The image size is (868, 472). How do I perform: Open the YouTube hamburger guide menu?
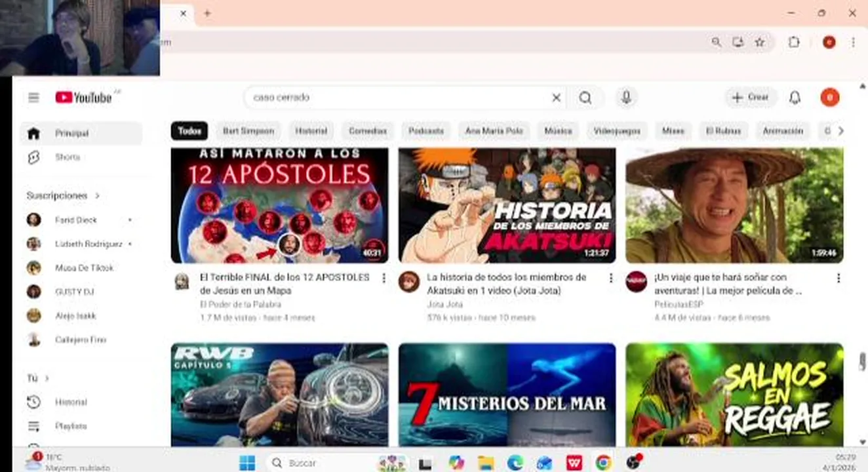[34, 98]
